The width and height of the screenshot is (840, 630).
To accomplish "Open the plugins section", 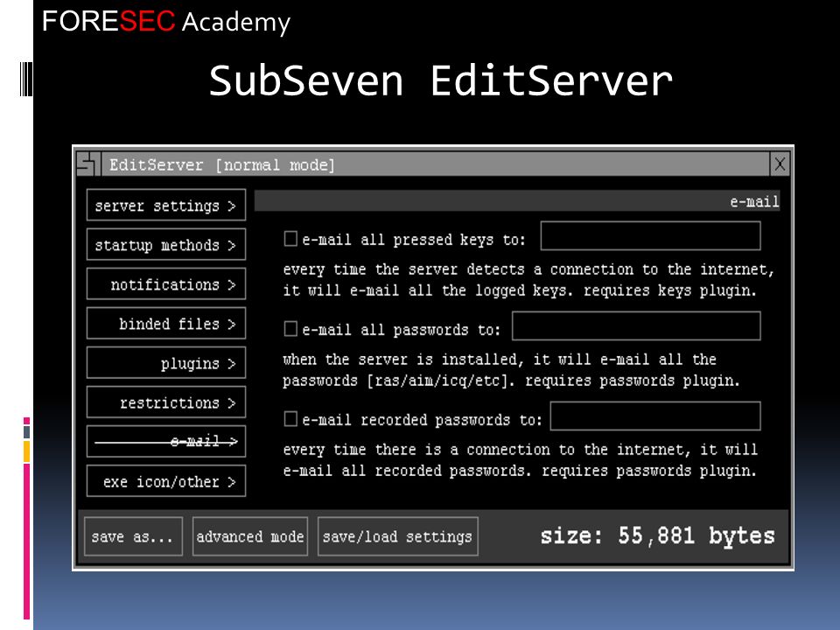I will [x=166, y=363].
